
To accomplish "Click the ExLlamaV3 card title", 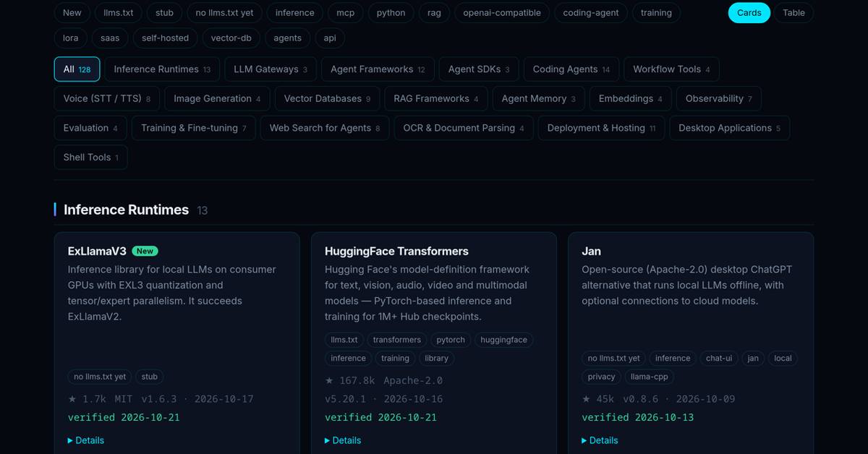I will 97,251.
